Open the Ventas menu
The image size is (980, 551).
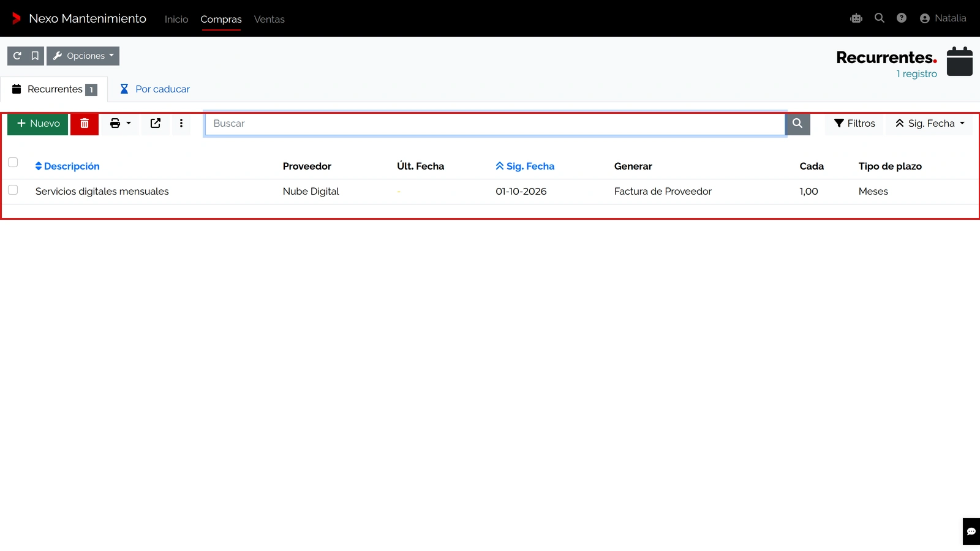(x=269, y=19)
